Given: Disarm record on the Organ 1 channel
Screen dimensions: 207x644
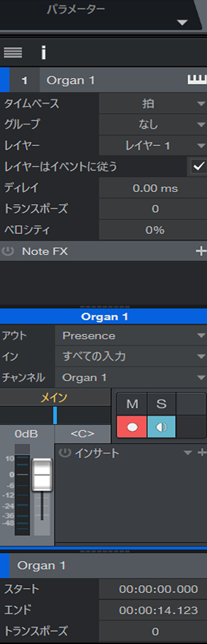Looking at the screenshot, I should 132,426.
